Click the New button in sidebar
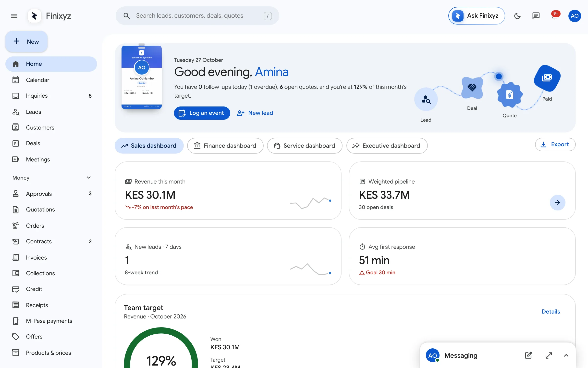Image resolution: width=588 pixels, height=368 pixels. [26, 41]
